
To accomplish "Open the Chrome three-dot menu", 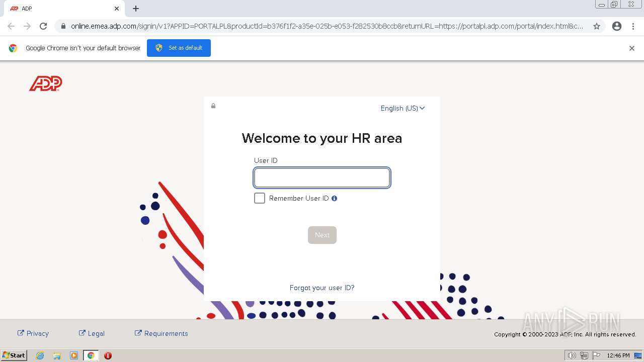I will (x=633, y=26).
